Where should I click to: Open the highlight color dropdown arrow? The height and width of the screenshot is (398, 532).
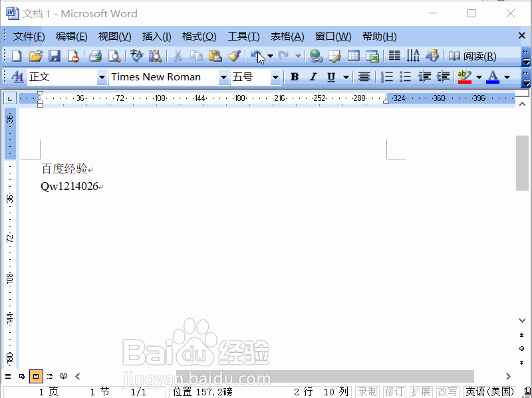(479, 77)
